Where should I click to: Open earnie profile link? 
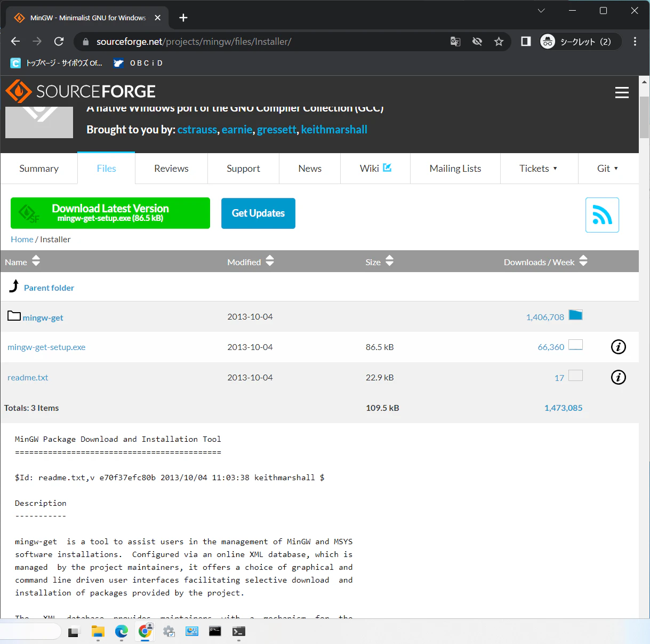237,130
